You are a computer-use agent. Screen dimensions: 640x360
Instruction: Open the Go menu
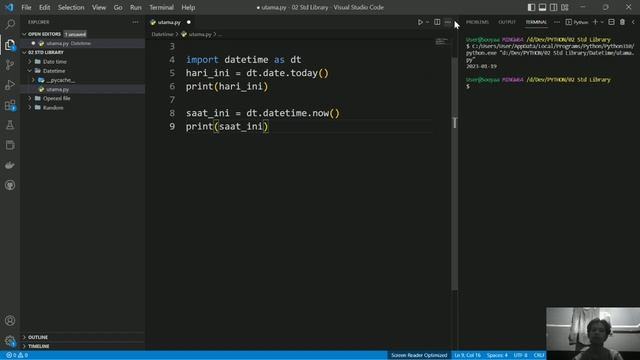pos(118,7)
